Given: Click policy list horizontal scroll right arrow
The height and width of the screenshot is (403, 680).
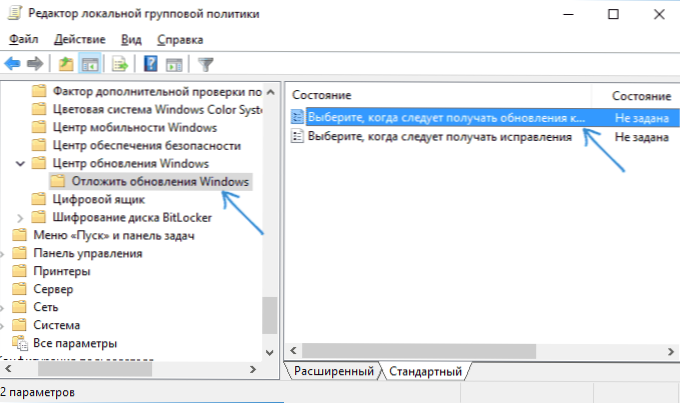Looking at the screenshot, I should coord(670,351).
